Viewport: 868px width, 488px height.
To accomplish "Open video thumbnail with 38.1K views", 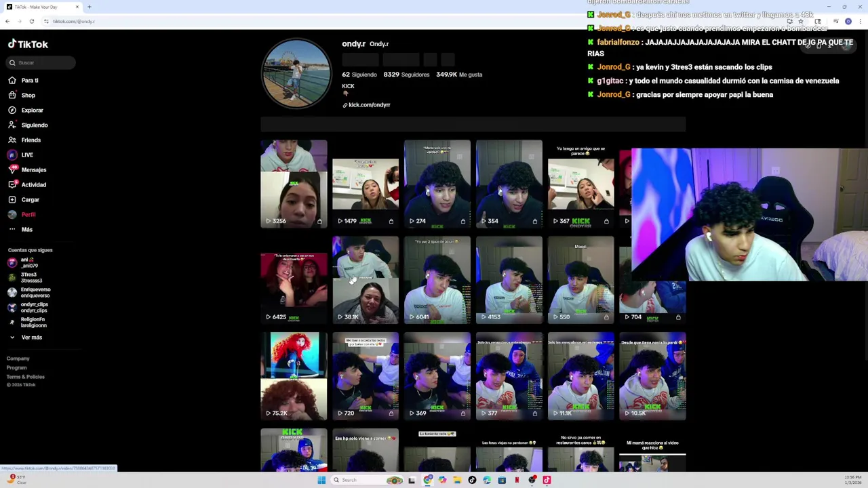I will [x=366, y=280].
